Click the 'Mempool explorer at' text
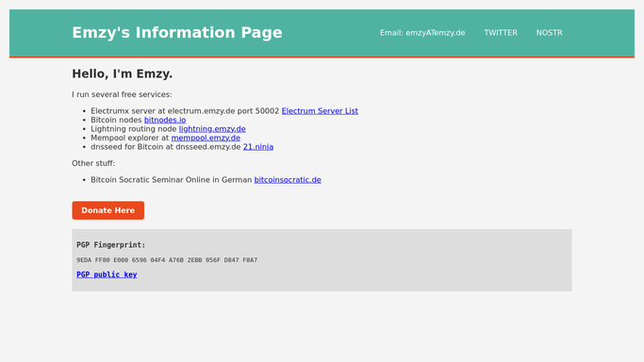 (130, 138)
